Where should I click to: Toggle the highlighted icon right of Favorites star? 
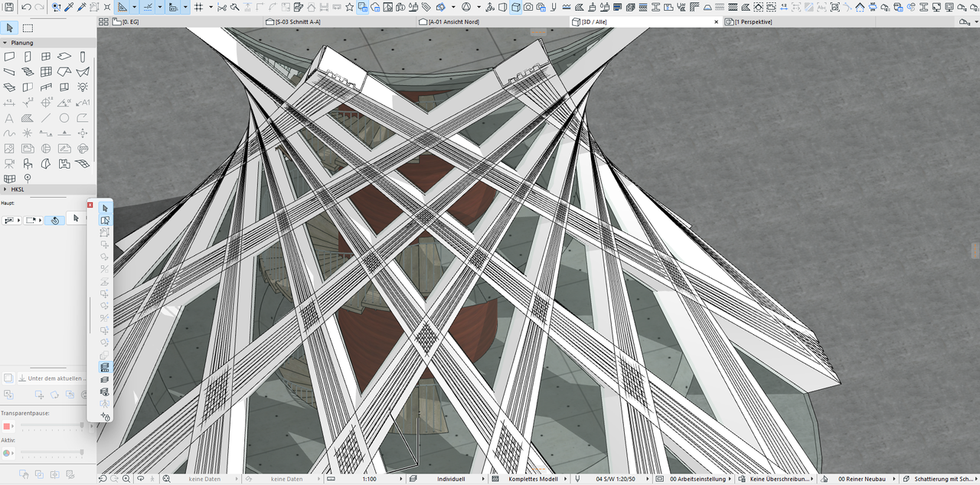pos(362,7)
